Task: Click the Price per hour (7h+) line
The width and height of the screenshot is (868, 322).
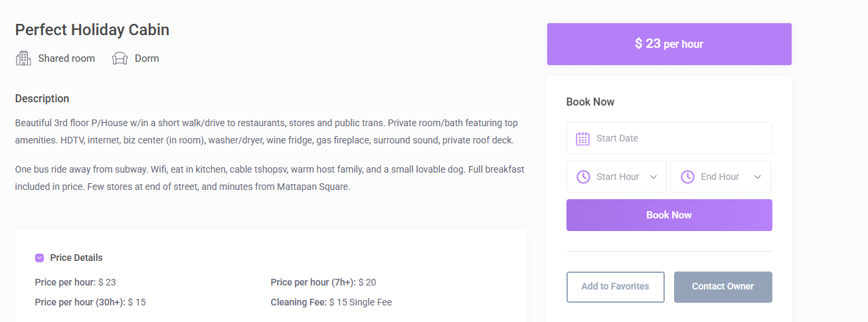Action: pos(323,282)
